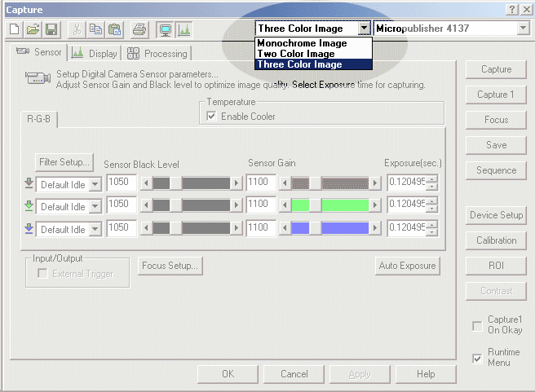Switch to the Display tab

tap(95, 54)
